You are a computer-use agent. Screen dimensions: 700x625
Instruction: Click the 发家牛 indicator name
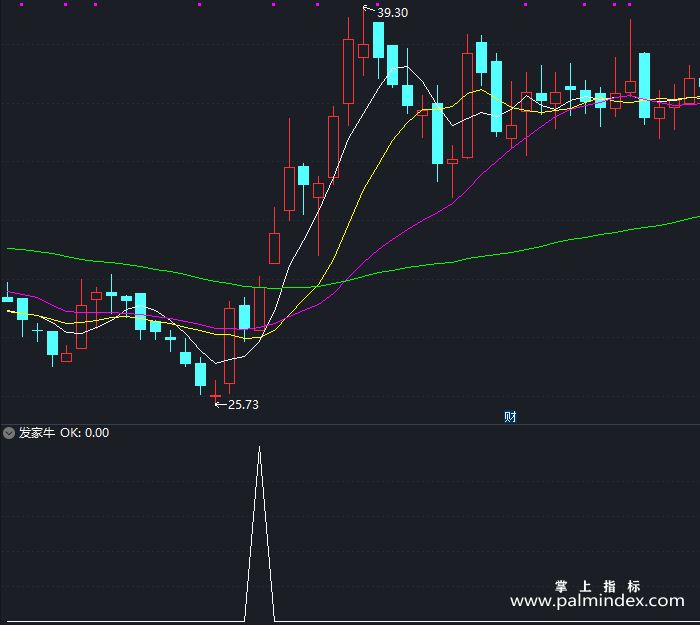pos(37,433)
